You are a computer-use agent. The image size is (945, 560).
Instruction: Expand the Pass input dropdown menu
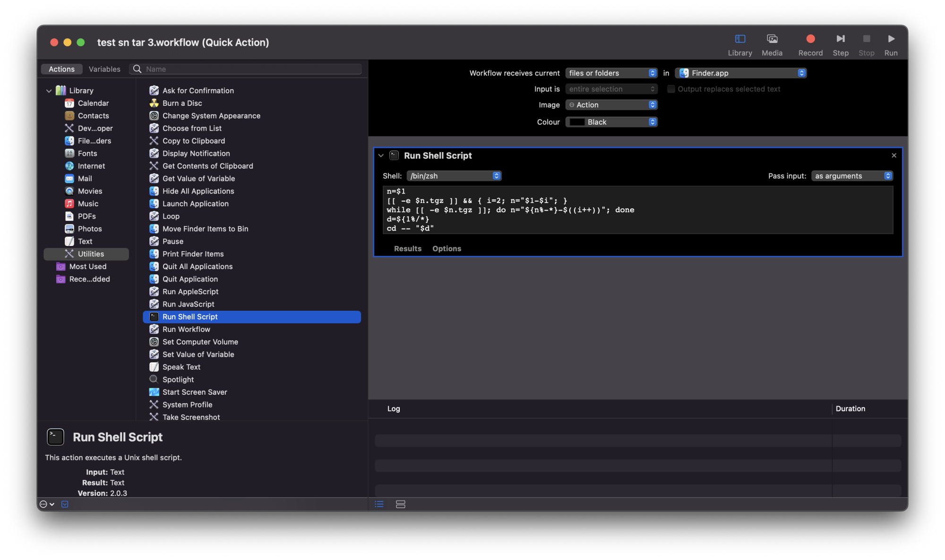(851, 175)
